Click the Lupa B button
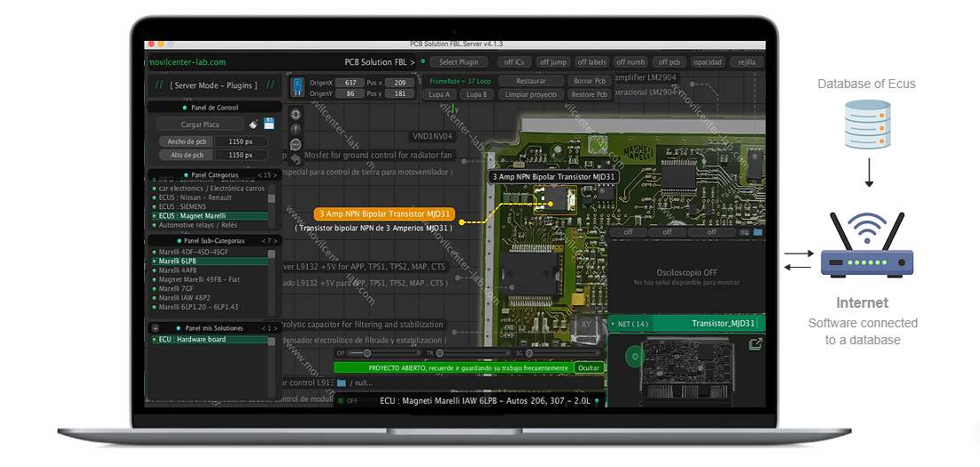Viewport: 980px width, 467px height. tap(477, 94)
